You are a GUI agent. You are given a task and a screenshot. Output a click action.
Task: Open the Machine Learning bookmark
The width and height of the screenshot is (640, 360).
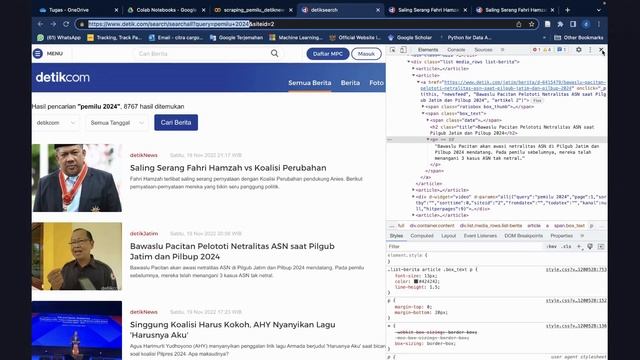click(x=296, y=38)
